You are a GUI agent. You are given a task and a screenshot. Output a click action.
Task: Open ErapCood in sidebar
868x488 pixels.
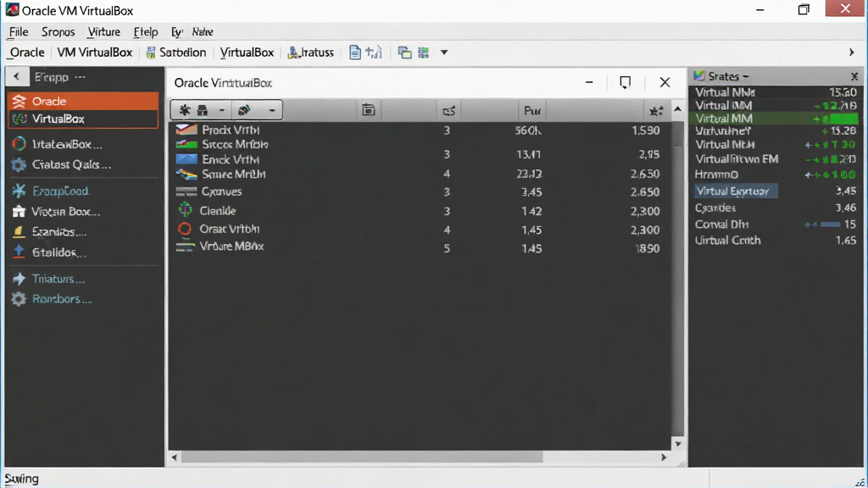pyautogui.click(x=61, y=191)
